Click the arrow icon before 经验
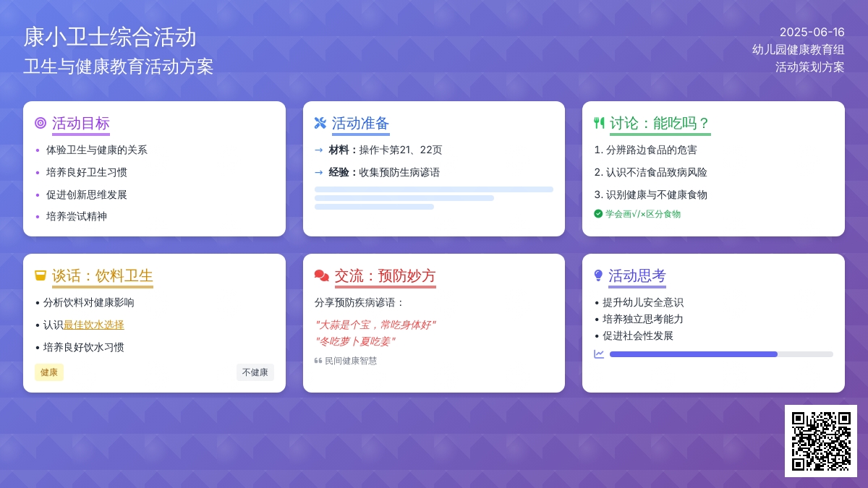 click(x=319, y=172)
